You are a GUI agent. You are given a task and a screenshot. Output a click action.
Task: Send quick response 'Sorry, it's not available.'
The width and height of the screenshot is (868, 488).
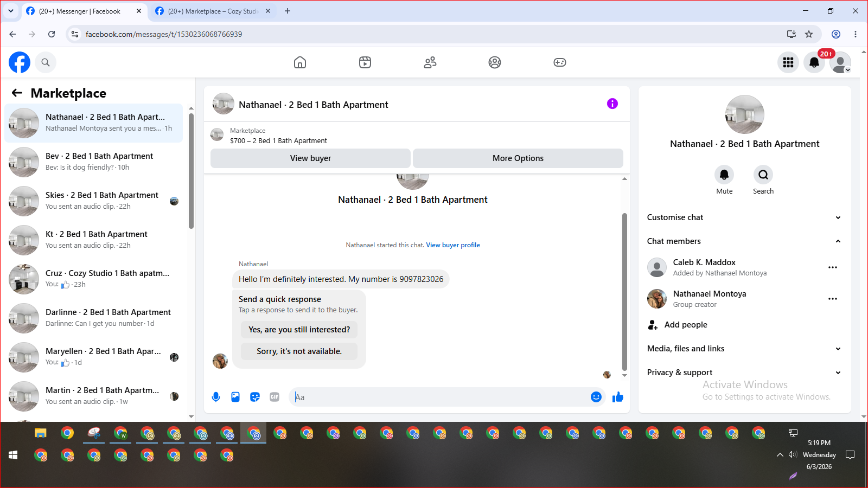coord(299,351)
